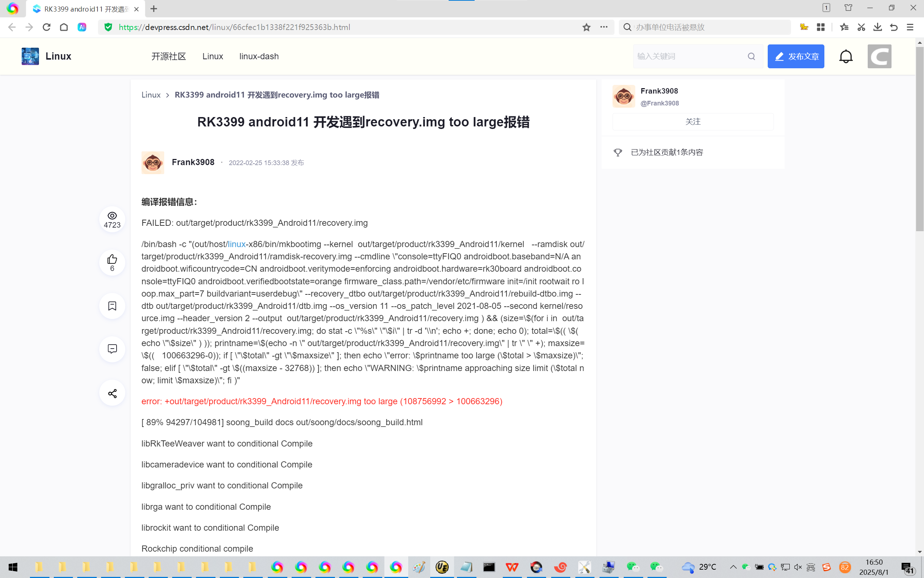Open Frank3908 author name under title
The width and height of the screenshot is (924, 578).
(193, 162)
